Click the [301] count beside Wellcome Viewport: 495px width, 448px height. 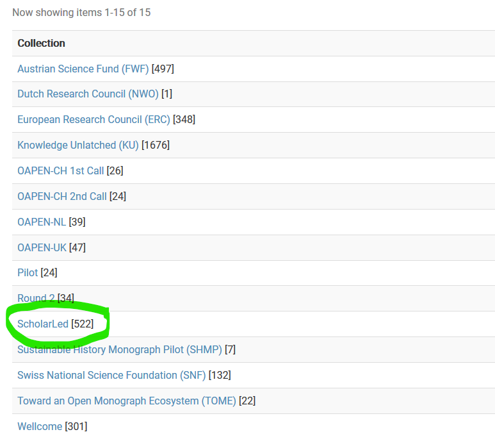(x=76, y=426)
